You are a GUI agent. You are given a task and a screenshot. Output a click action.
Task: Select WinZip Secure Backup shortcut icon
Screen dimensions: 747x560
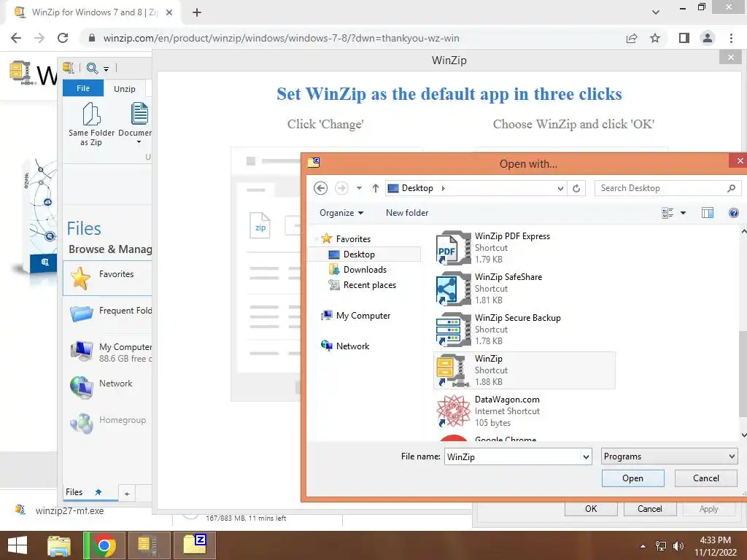point(453,330)
